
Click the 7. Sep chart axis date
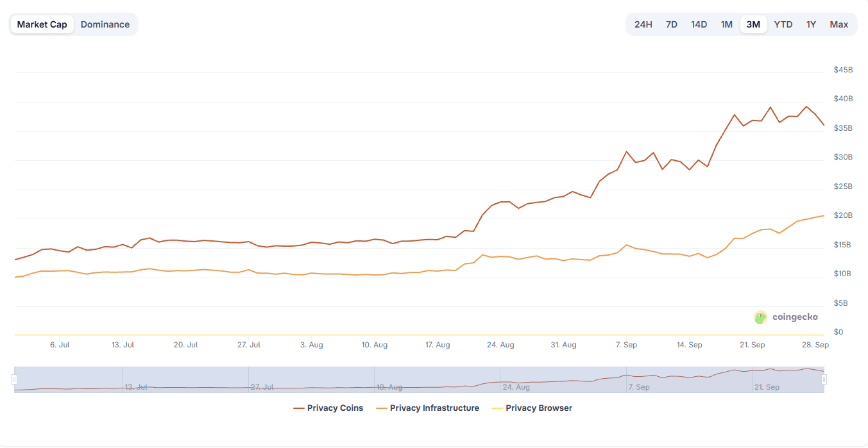(626, 345)
